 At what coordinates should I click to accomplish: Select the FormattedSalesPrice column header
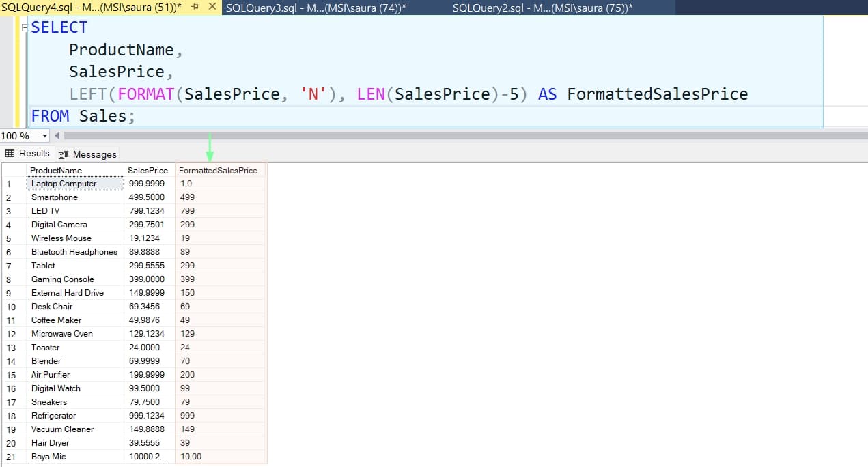(219, 170)
